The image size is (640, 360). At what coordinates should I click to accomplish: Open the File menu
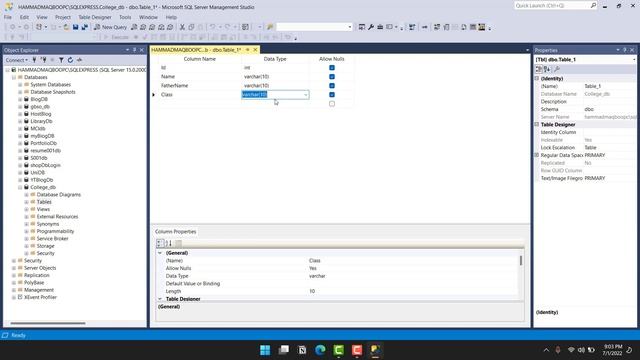click(8, 17)
